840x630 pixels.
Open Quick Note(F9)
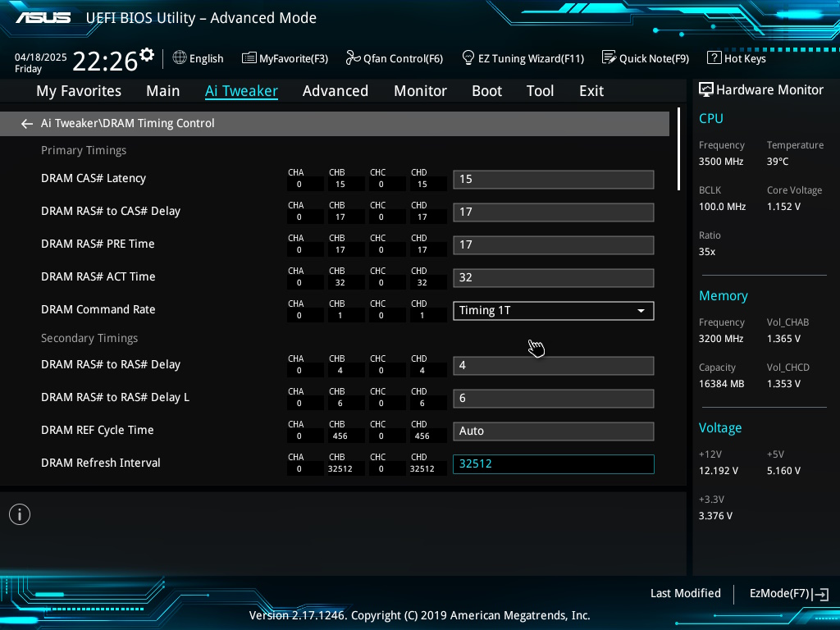click(654, 58)
